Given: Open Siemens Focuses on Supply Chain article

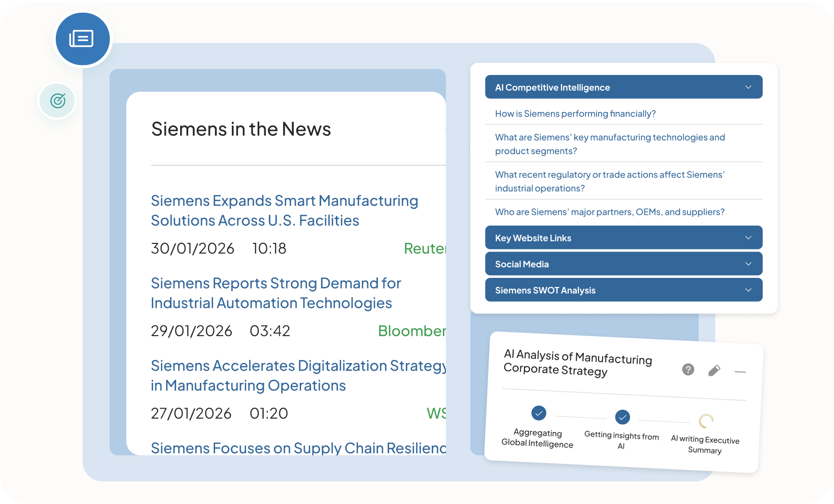Looking at the screenshot, I should tap(298, 448).
